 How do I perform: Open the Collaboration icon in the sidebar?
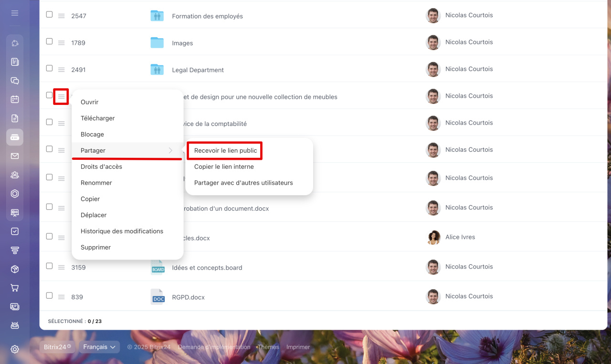[15, 43]
